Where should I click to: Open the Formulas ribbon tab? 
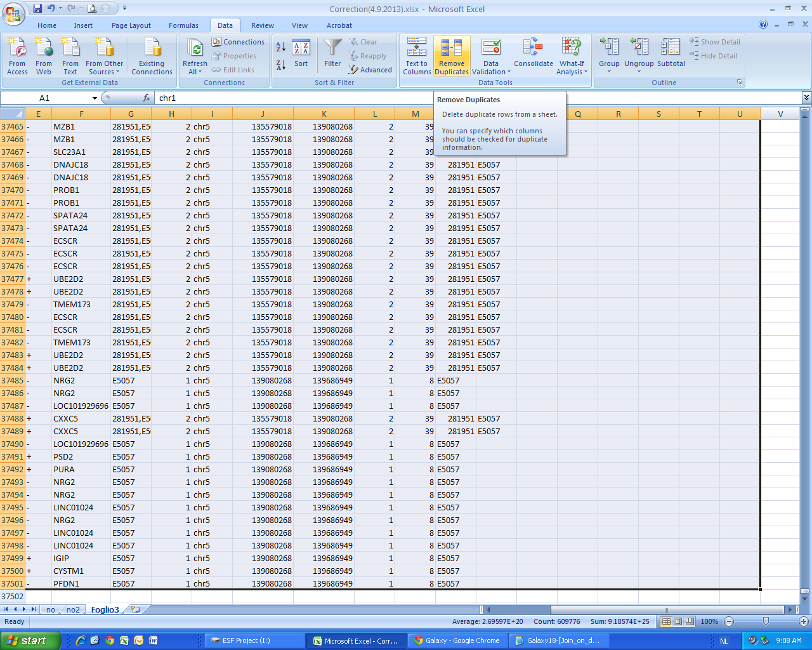(x=183, y=25)
